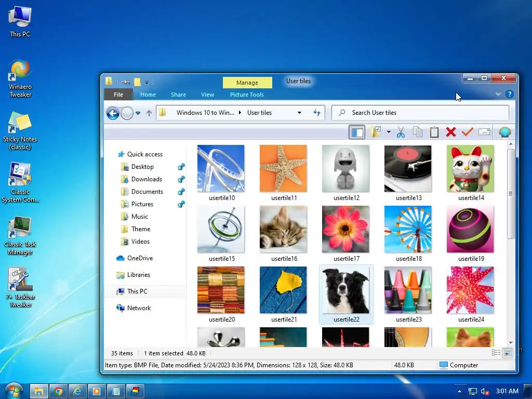Click Properties icon in quick access toolbar
Screen dimensions: 532x399
point(126,82)
